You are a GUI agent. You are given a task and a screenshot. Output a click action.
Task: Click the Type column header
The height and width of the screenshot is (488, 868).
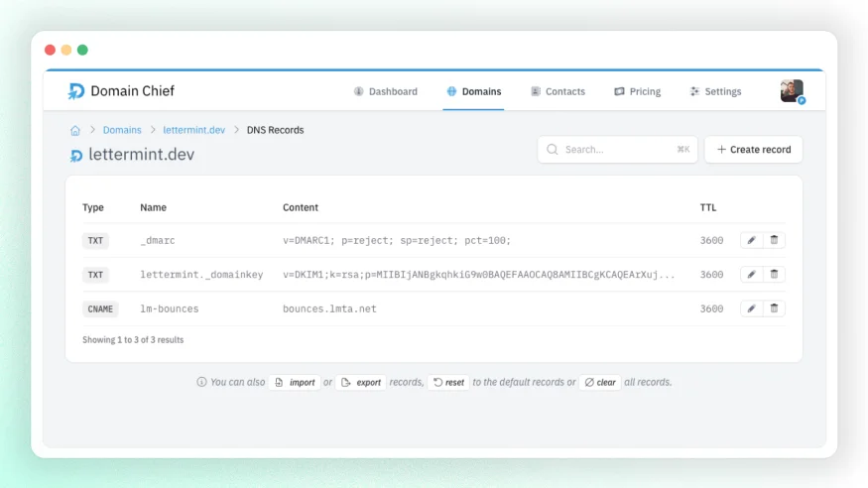click(93, 207)
